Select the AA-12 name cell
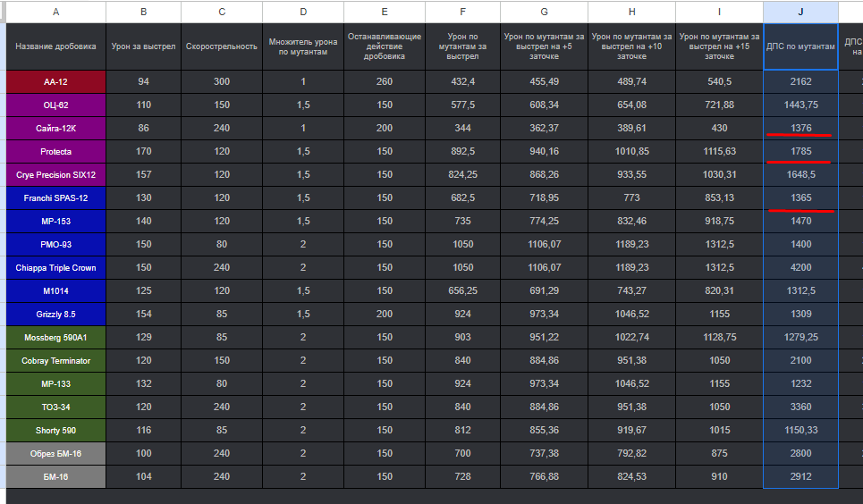The width and height of the screenshot is (863, 504). [55, 82]
